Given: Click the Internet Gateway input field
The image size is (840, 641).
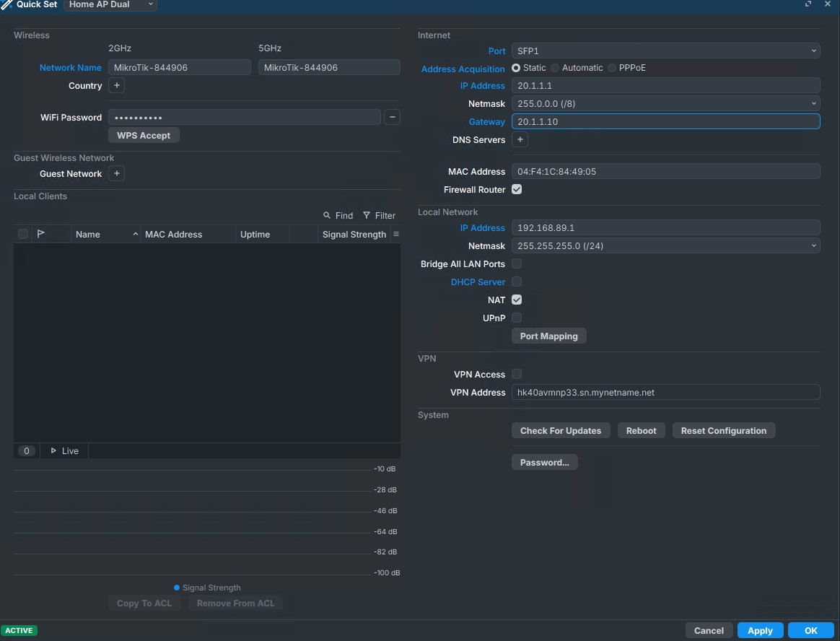Looking at the screenshot, I should coord(665,122).
